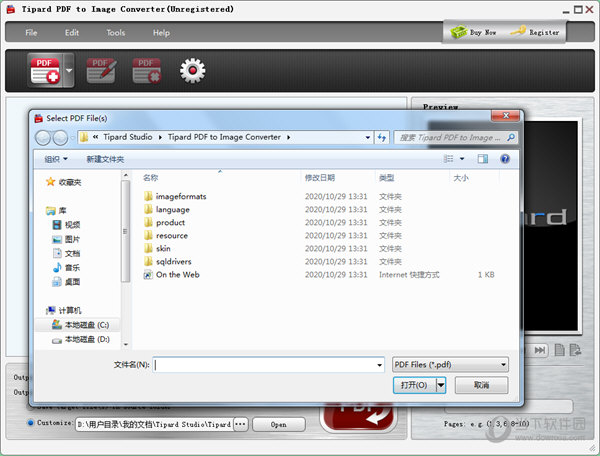This screenshot has width=600, height=456.
Task: Click the last page preview button
Action: pyautogui.click(x=540, y=350)
